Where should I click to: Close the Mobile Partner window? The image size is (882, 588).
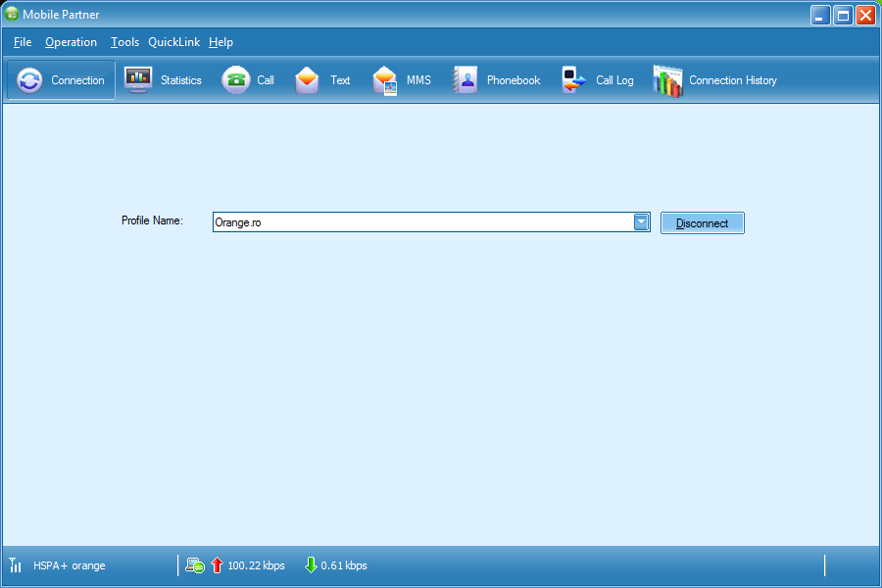pyautogui.click(x=865, y=16)
